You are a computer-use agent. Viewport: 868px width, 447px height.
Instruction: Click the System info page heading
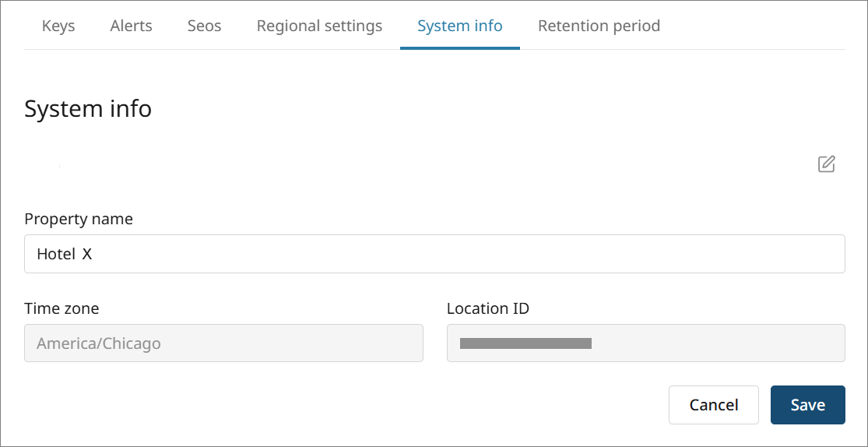tap(88, 109)
